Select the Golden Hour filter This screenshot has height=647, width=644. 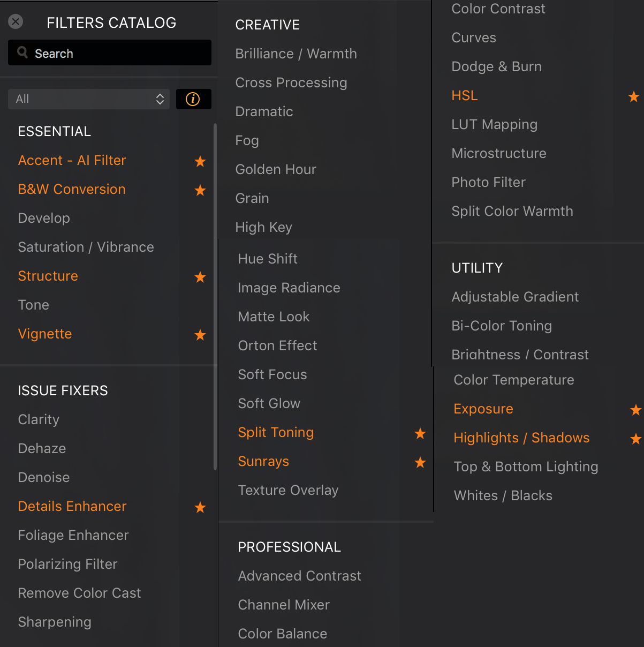[x=276, y=170]
